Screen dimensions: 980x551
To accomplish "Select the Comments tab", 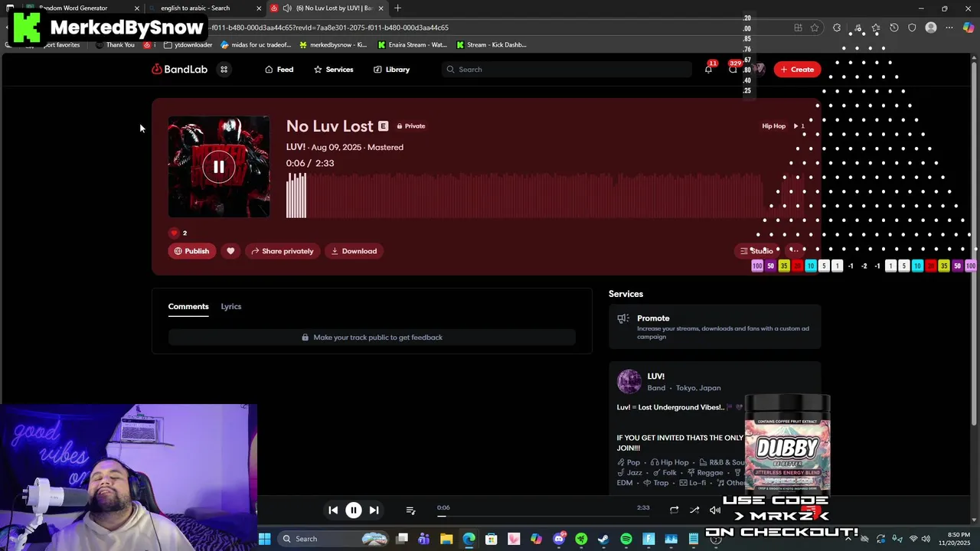I will point(188,306).
